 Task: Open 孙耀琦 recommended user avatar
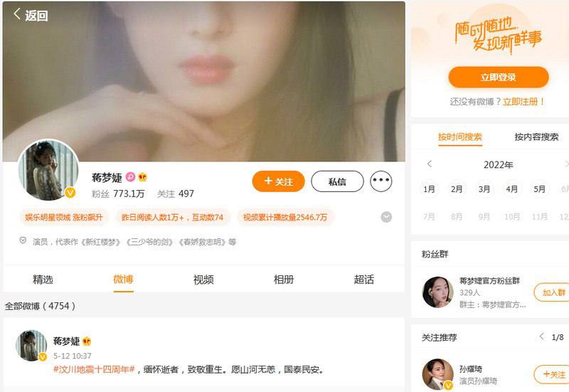point(438,374)
